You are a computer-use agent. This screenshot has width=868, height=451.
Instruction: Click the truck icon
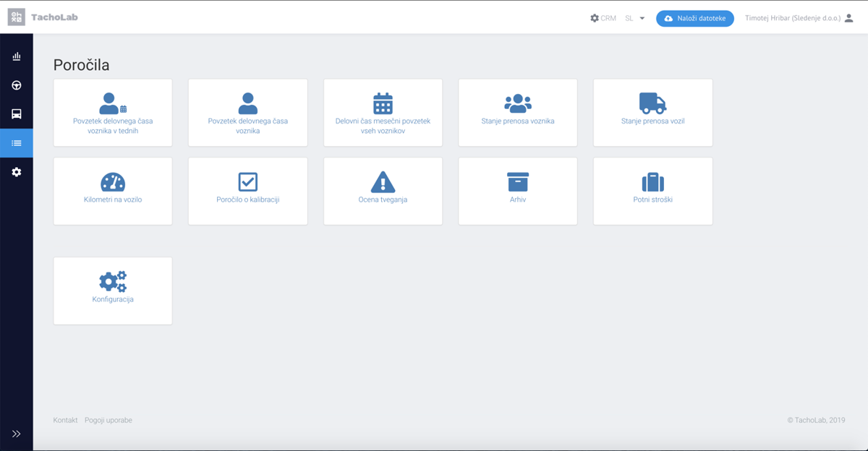click(x=652, y=103)
